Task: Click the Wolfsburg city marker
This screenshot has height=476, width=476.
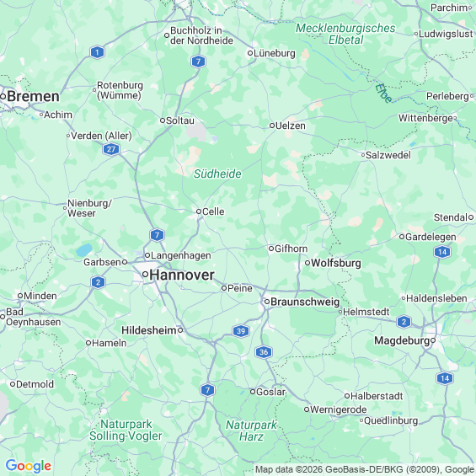Action: click(308, 263)
